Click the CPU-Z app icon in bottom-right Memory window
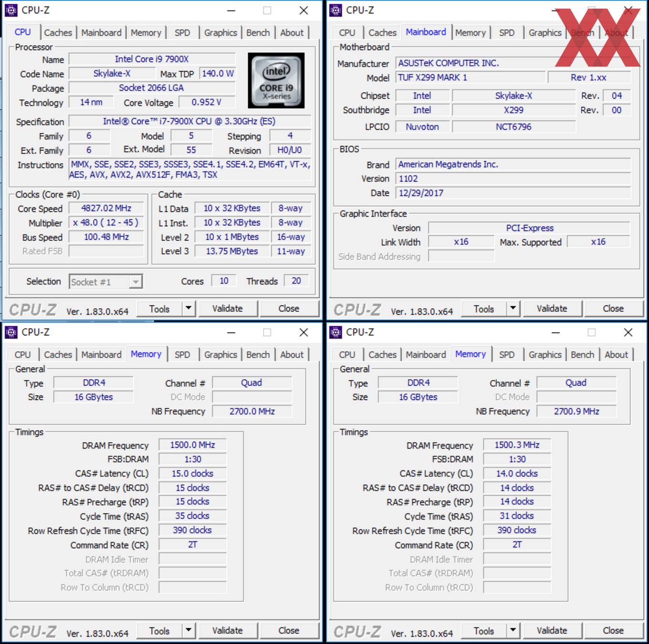 pos(335,332)
